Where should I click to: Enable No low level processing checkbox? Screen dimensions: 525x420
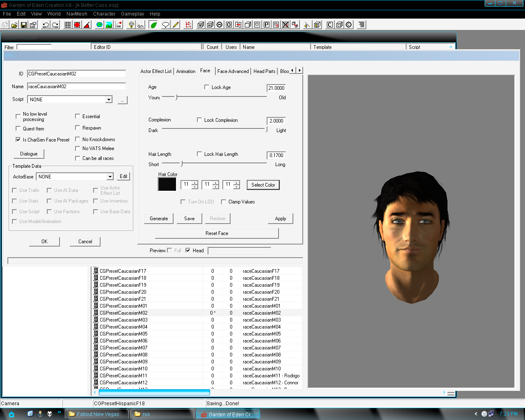tap(18, 116)
